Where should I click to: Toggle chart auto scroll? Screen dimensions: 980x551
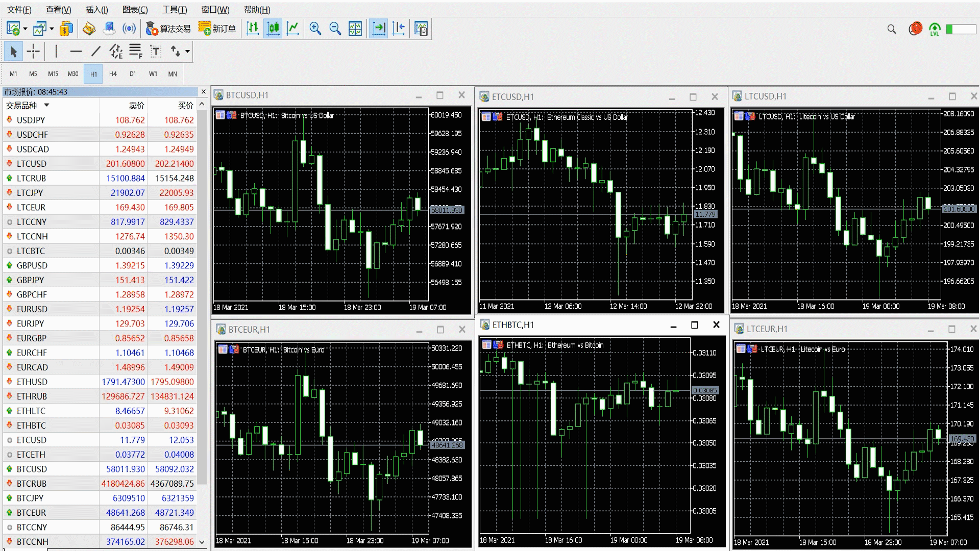379,29
